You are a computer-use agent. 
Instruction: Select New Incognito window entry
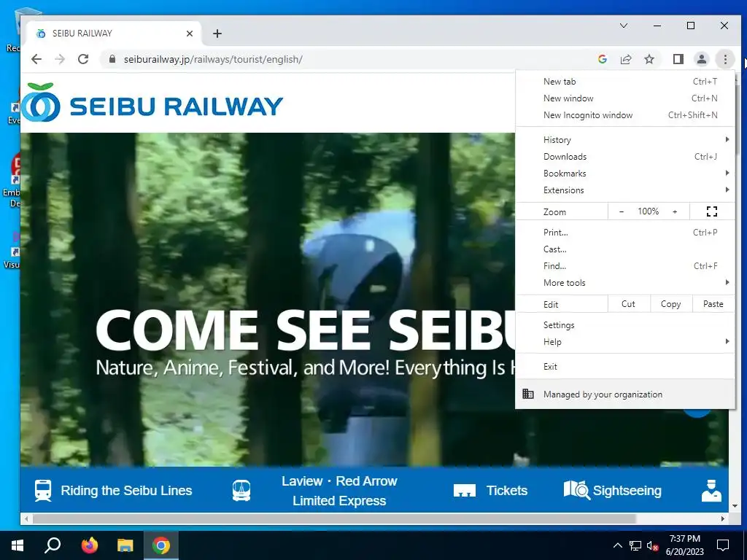click(x=625, y=114)
